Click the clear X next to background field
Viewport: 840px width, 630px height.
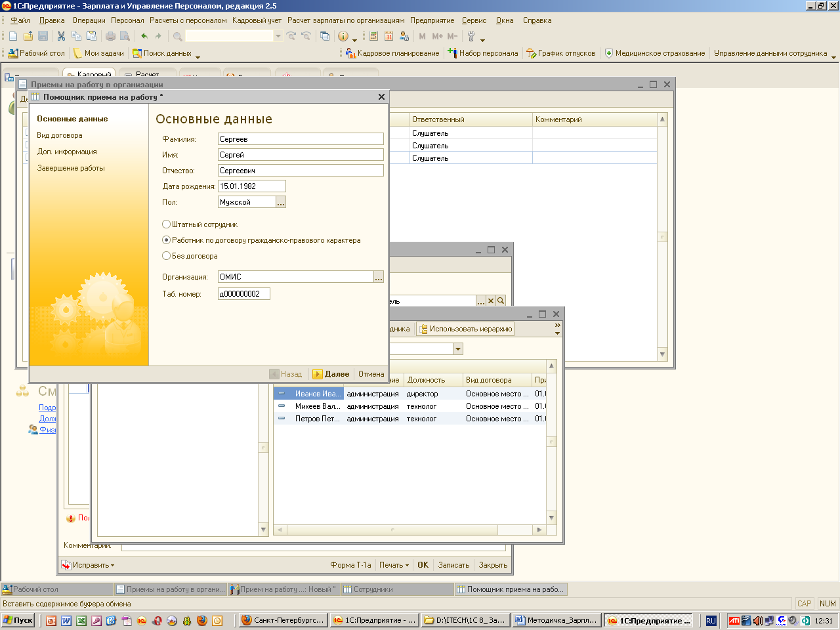pos(491,301)
